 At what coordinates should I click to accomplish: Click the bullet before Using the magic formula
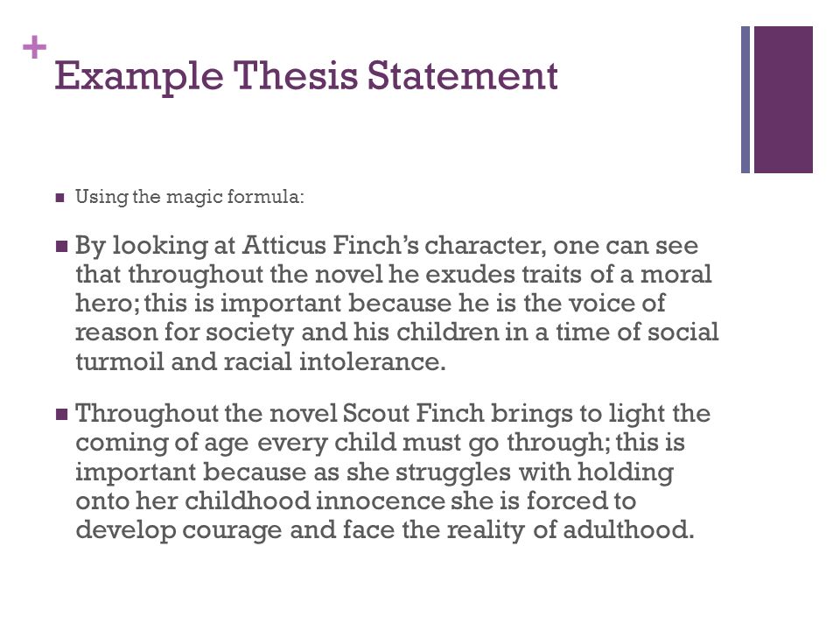point(60,198)
